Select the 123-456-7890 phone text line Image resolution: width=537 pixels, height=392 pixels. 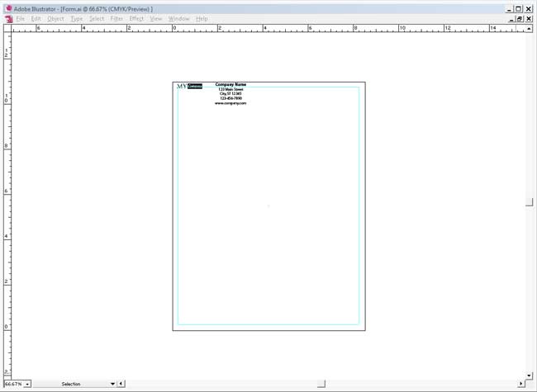[230, 98]
